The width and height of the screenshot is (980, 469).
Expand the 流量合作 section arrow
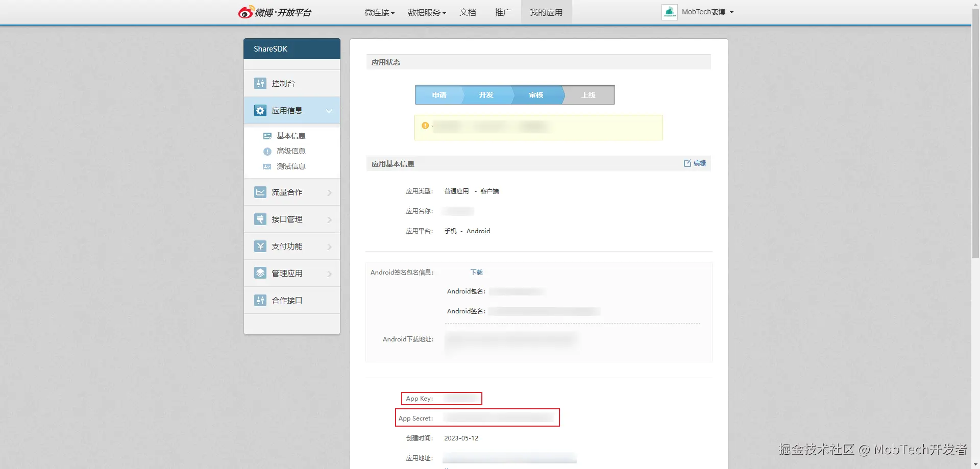tap(329, 192)
